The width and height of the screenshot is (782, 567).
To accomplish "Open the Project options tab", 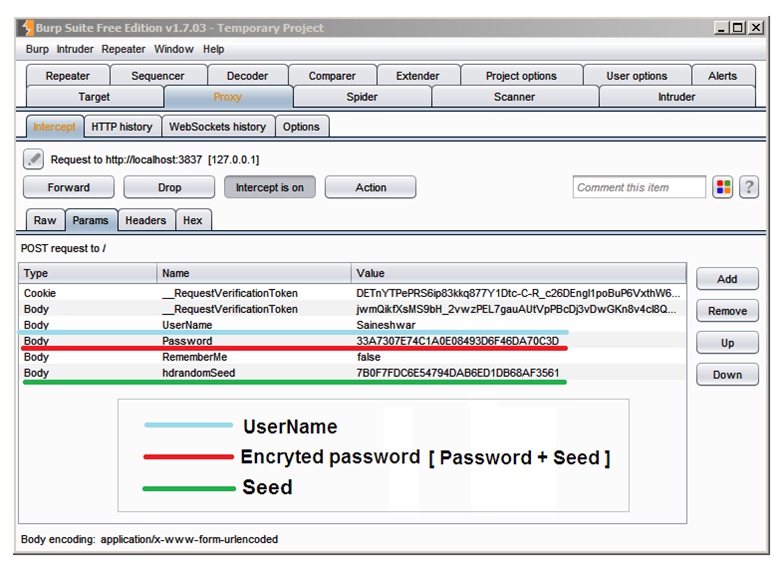I will 521,76.
